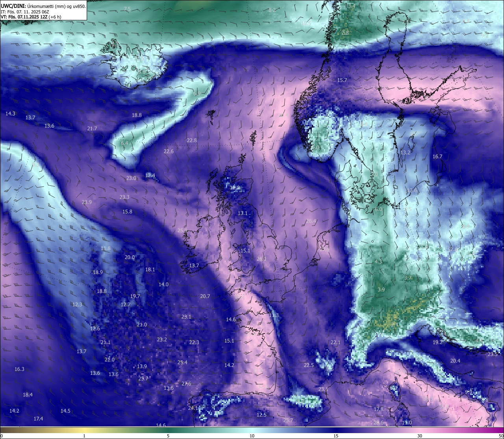Select the 13.2 value over Sweden
Screen dimensions: 504x439
pyautogui.click(x=405, y=152)
